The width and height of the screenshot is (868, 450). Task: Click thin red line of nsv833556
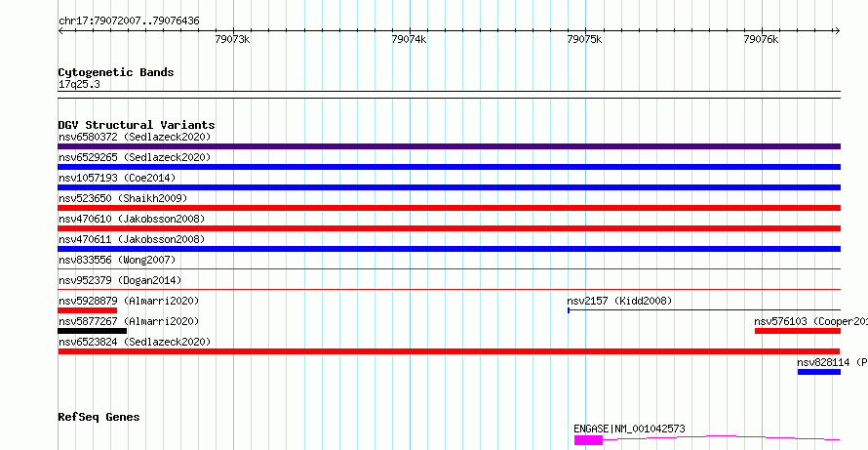(x=449, y=268)
